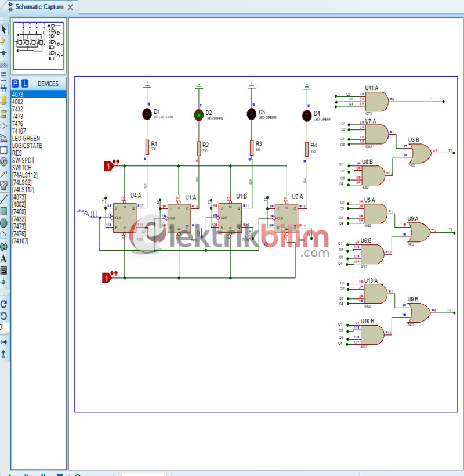Activate the Component Mode tool
This screenshot has height=476, width=464.
(x=3, y=41)
